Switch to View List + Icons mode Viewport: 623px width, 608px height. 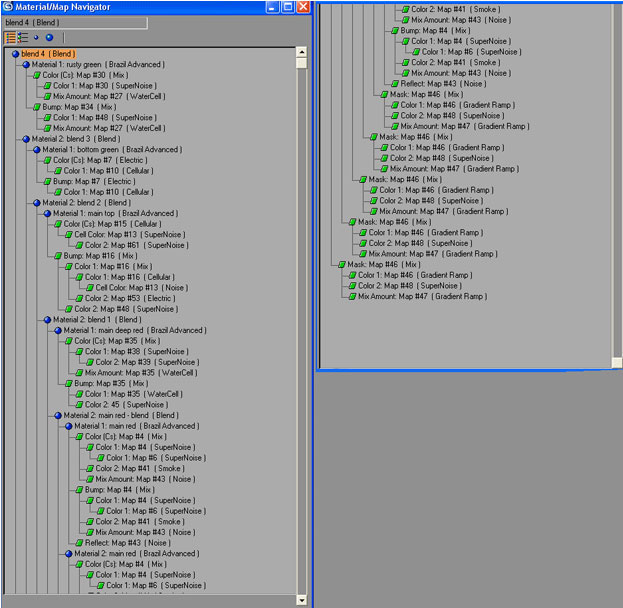[23, 37]
